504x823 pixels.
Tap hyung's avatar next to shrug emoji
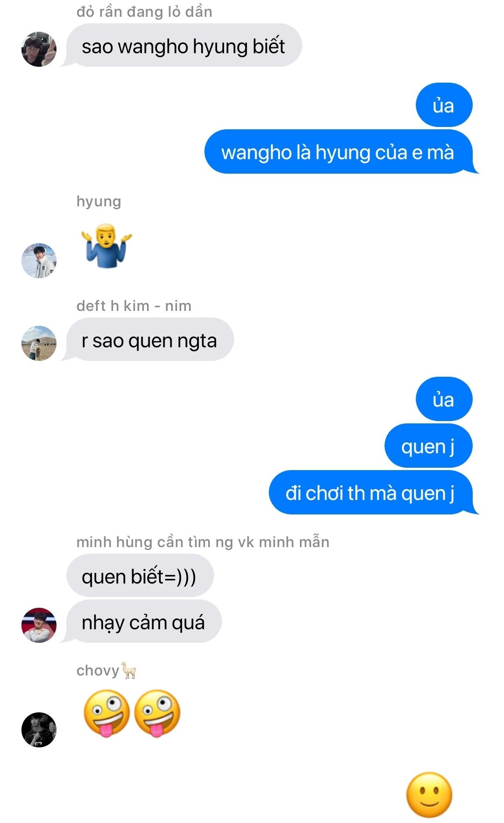[x=39, y=260]
